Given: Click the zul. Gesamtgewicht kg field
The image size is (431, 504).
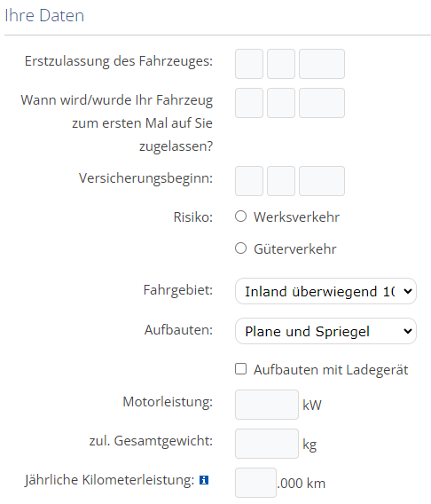Looking at the screenshot, I should pos(267,444).
